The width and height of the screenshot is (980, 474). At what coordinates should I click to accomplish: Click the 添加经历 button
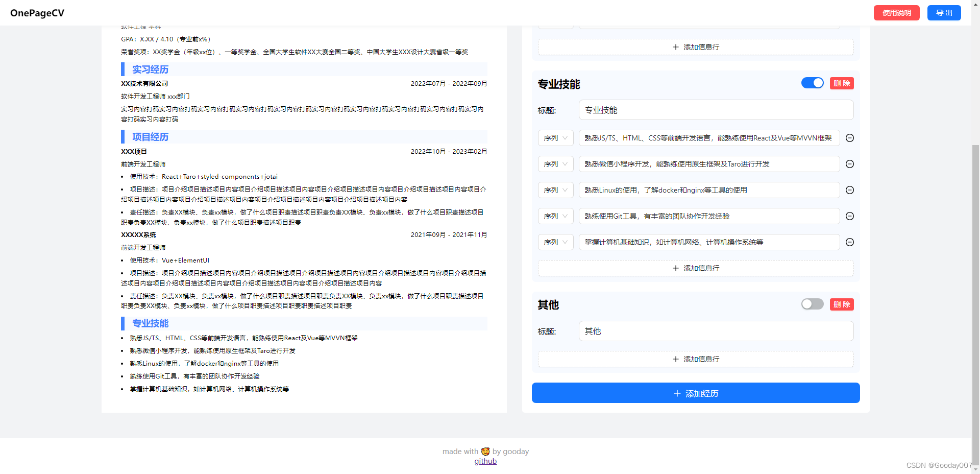[x=696, y=393]
